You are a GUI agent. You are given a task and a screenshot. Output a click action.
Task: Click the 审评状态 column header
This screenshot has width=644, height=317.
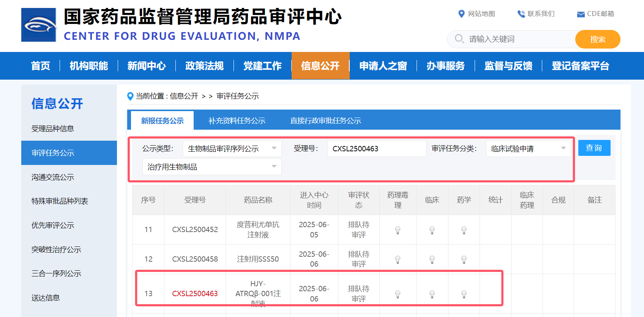click(359, 200)
